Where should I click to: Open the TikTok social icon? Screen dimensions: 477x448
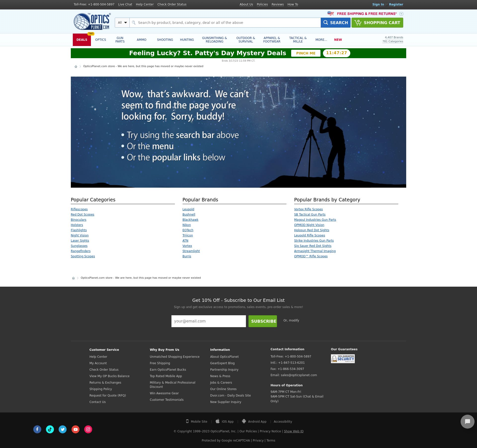click(50, 429)
